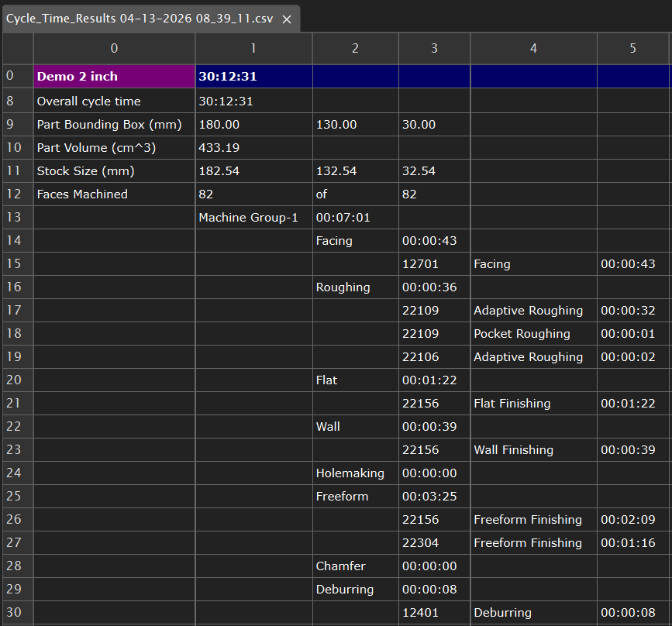
Task: Select row header 8
Action: 18,101
